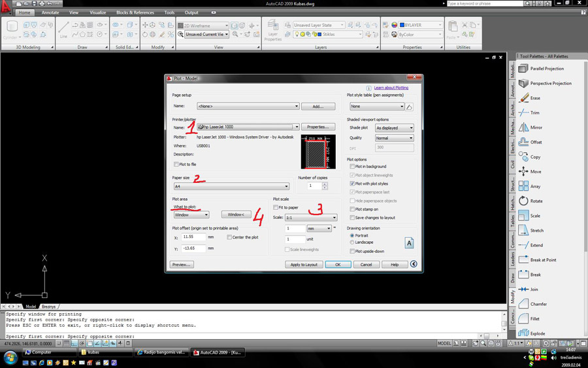Open the Scale 1:1 dropdown
The image size is (588, 368).
click(x=334, y=218)
